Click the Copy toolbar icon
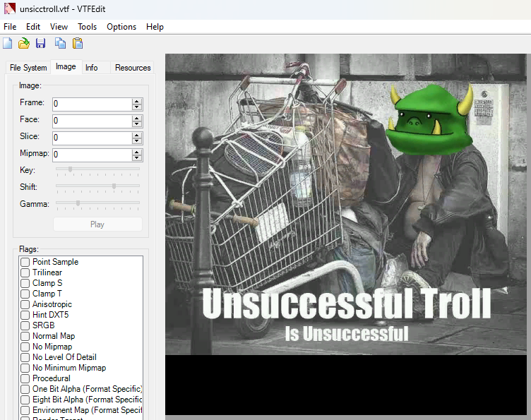The height and width of the screenshot is (420, 531). (60, 43)
